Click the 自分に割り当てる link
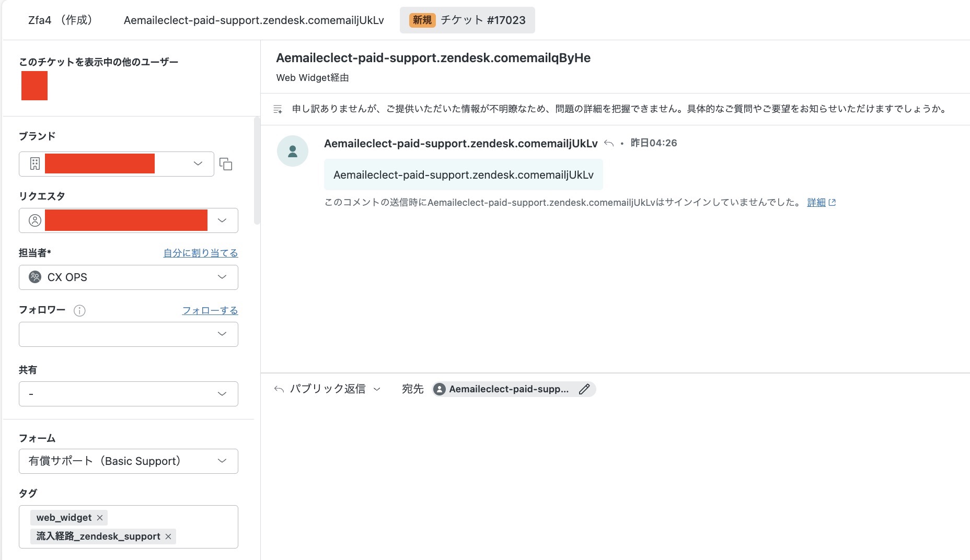The image size is (970, 560). point(201,253)
